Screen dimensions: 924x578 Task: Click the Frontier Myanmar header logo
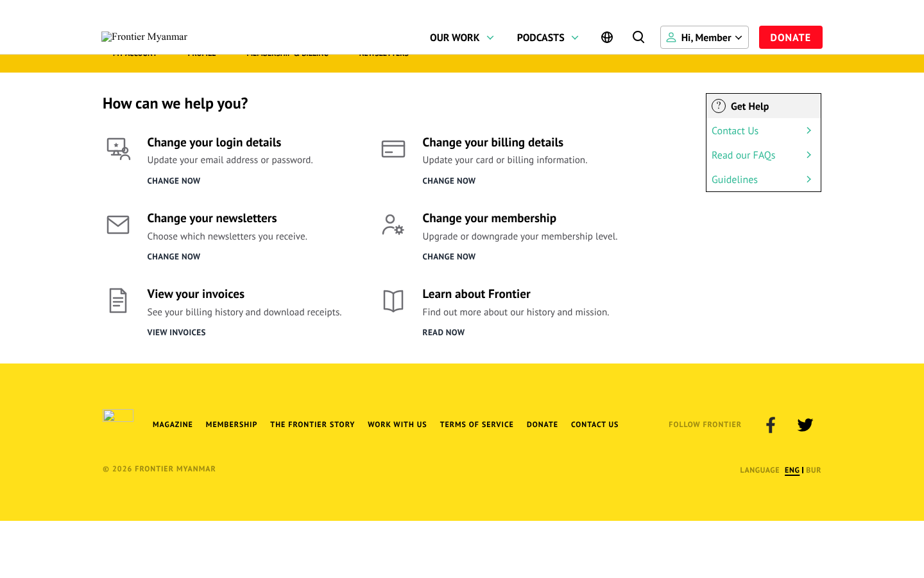144,37
